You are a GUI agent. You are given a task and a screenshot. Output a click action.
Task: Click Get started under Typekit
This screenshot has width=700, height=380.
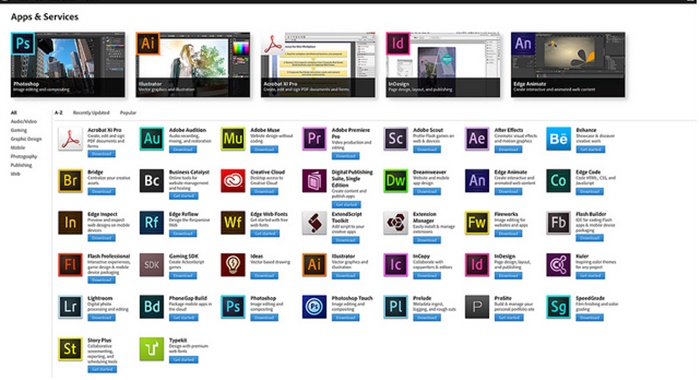pyautogui.click(x=183, y=359)
